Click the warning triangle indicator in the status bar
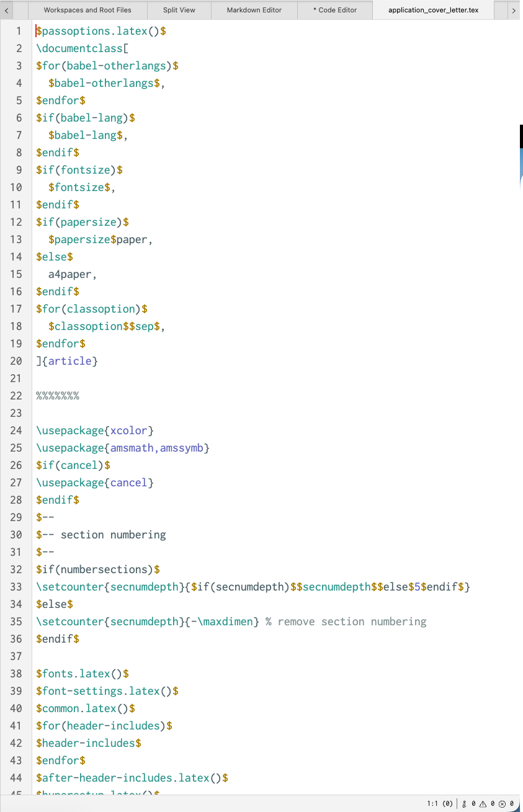The width and height of the screenshot is (523, 812). (483, 803)
